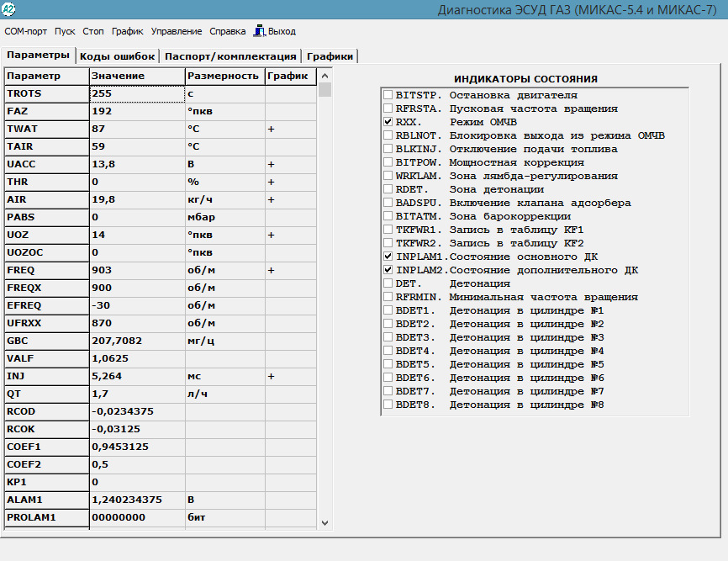
Task: Open the График menu
Action: tap(127, 31)
